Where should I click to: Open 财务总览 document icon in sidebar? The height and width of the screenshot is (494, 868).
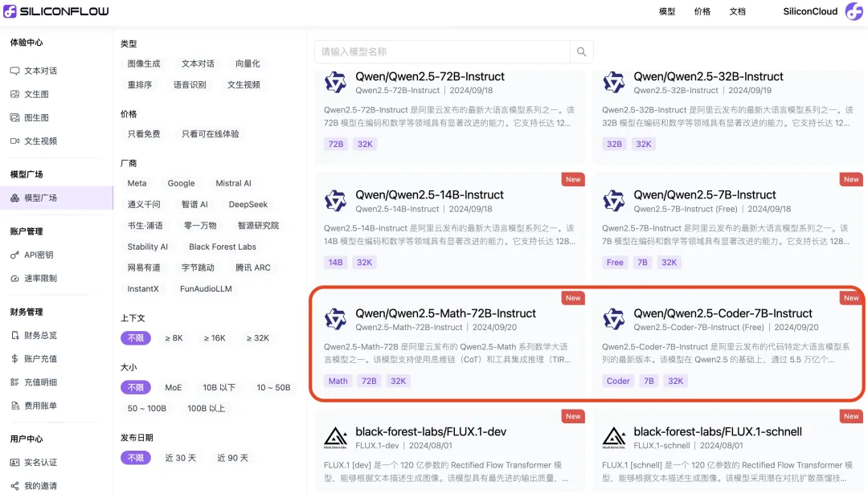pos(15,335)
